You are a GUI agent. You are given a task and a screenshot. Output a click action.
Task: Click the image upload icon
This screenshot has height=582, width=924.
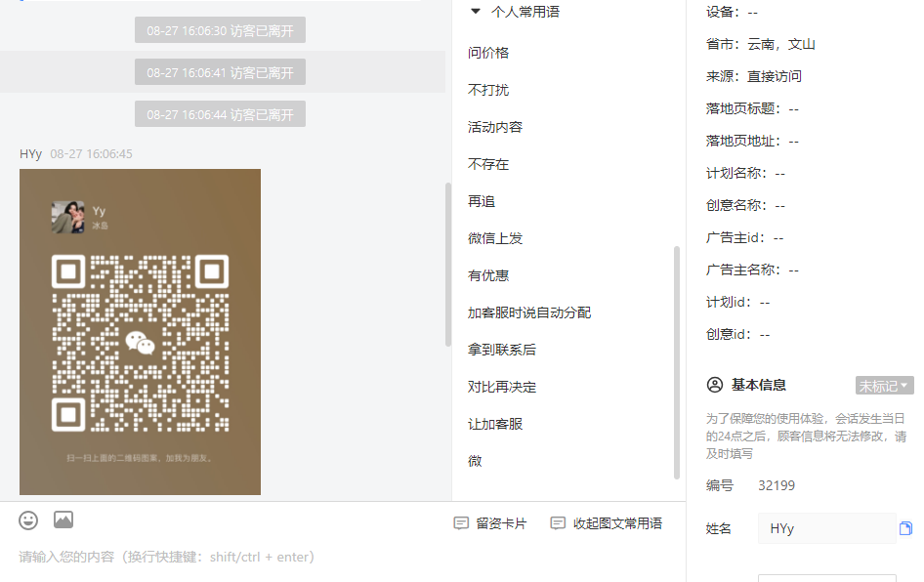(x=63, y=520)
